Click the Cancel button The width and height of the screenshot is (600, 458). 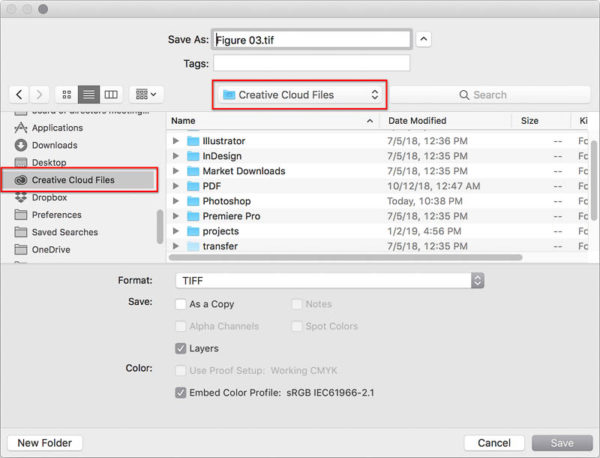point(494,443)
